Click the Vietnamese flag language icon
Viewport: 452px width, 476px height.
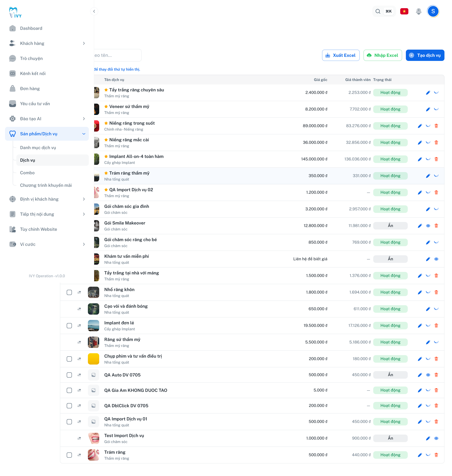point(404,11)
